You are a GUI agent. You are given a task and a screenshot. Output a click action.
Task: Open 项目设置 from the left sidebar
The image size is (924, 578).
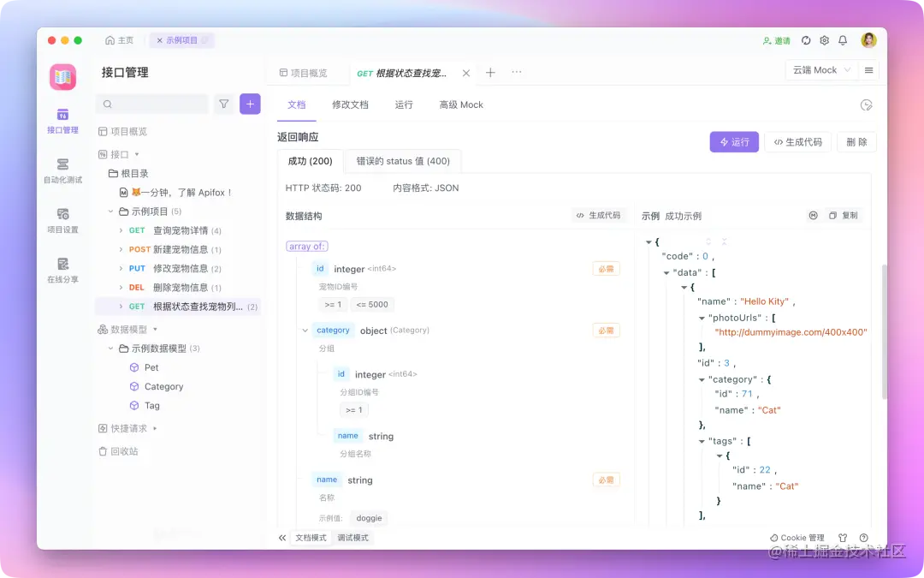(x=62, y=223)
